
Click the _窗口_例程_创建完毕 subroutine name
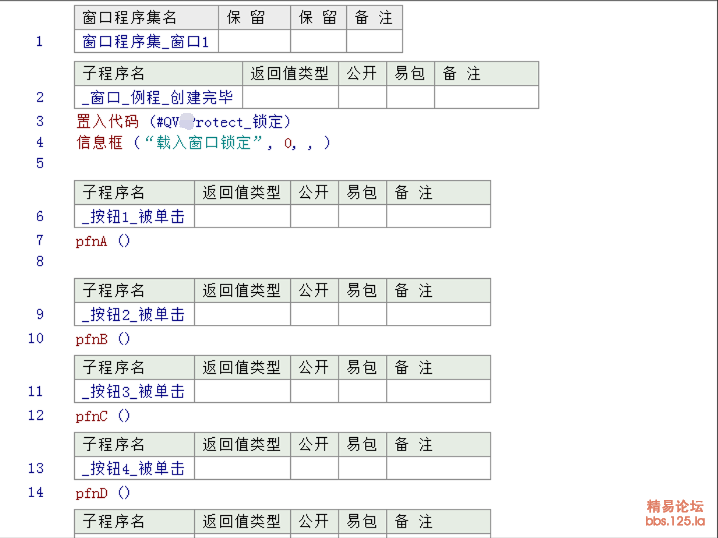pyautogui.click(x=158, y=97)
